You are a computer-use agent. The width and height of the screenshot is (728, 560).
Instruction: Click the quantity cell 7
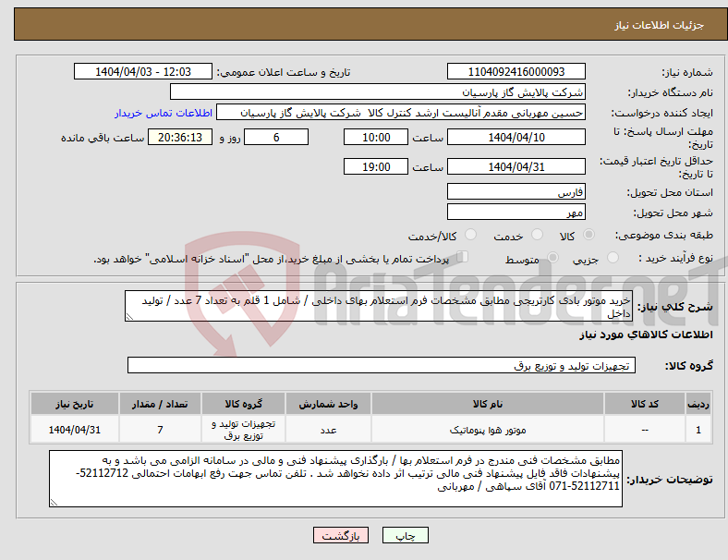160,430
